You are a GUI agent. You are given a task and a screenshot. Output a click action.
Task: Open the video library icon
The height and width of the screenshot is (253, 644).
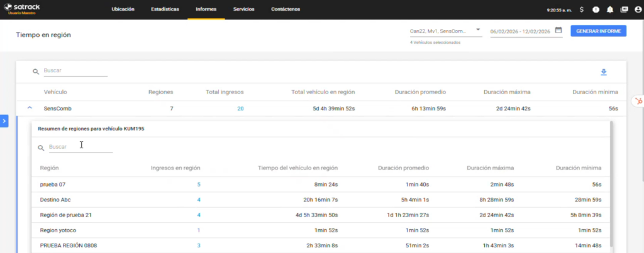624,9
